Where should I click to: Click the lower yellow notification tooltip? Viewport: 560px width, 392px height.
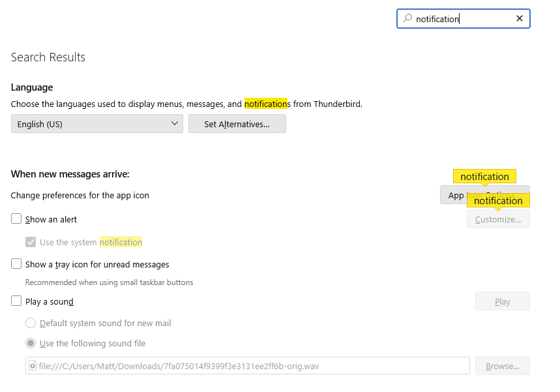(498, 200)
